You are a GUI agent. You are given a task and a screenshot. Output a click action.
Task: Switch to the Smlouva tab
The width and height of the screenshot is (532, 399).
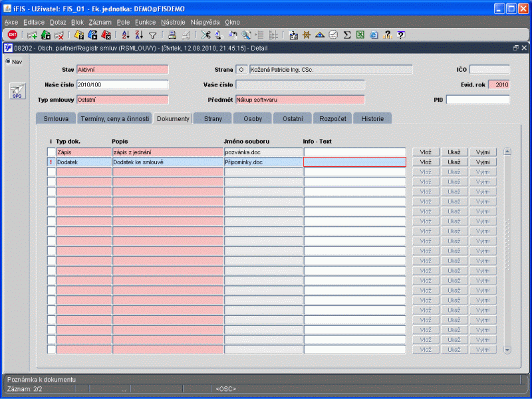[56, 119]
